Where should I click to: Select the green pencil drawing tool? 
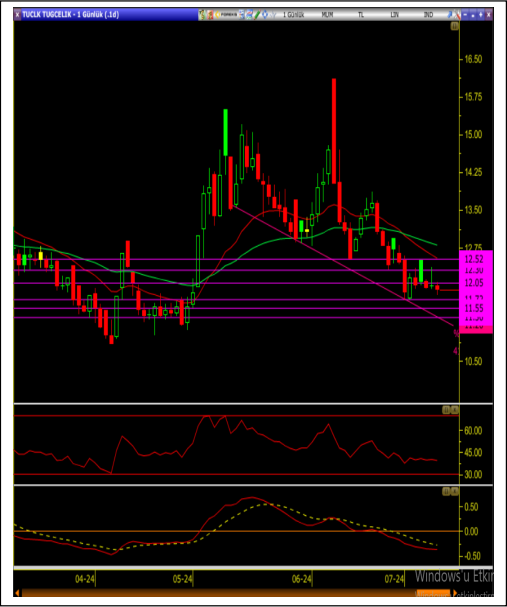pyautogui.click(x=257, y=15)
